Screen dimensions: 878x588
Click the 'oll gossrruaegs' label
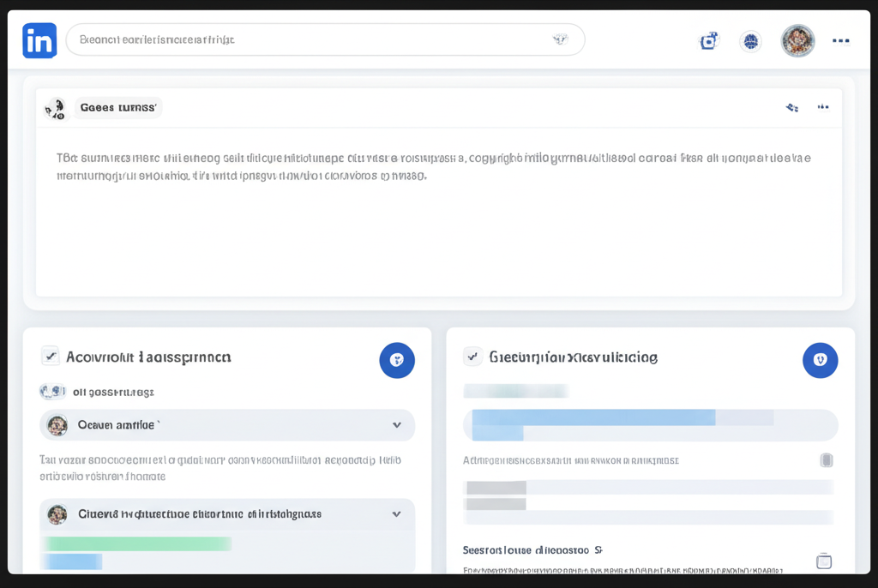pyautogui.click(x=113, y=392)
